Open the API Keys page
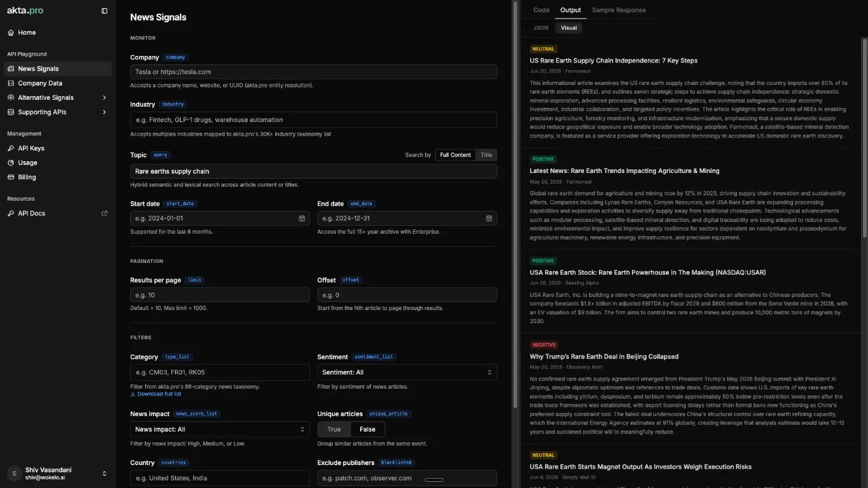The image size is (868, 488). [58, 148]
